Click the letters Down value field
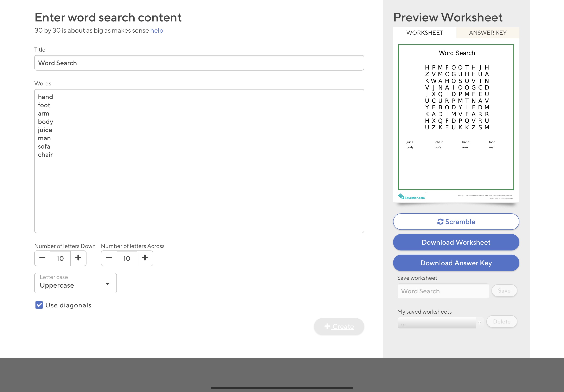The height and width of the screenshot is (392, 564). 60,258
